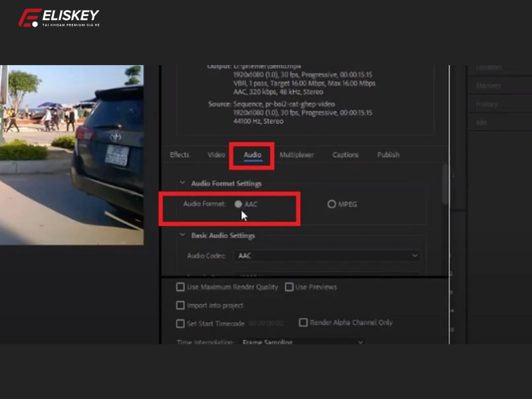Check Import into project
The width and height of the screenshot is (532, 399).
coord(180,305)
